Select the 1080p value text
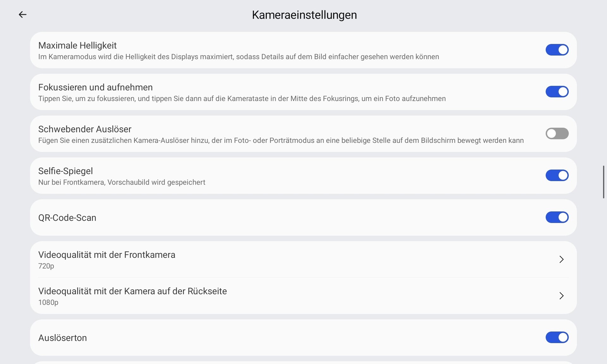 tap(48, 302)
